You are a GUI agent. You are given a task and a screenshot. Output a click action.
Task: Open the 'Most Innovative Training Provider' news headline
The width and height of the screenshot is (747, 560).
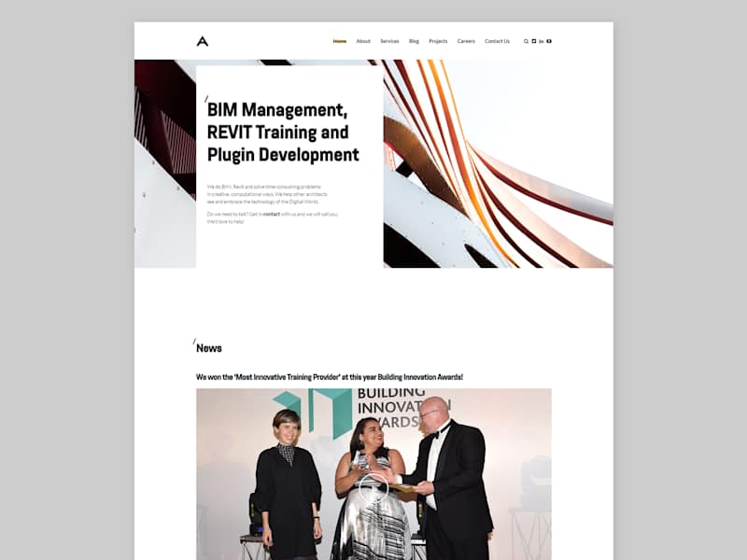pyautogui.click(x=330, y=377)
